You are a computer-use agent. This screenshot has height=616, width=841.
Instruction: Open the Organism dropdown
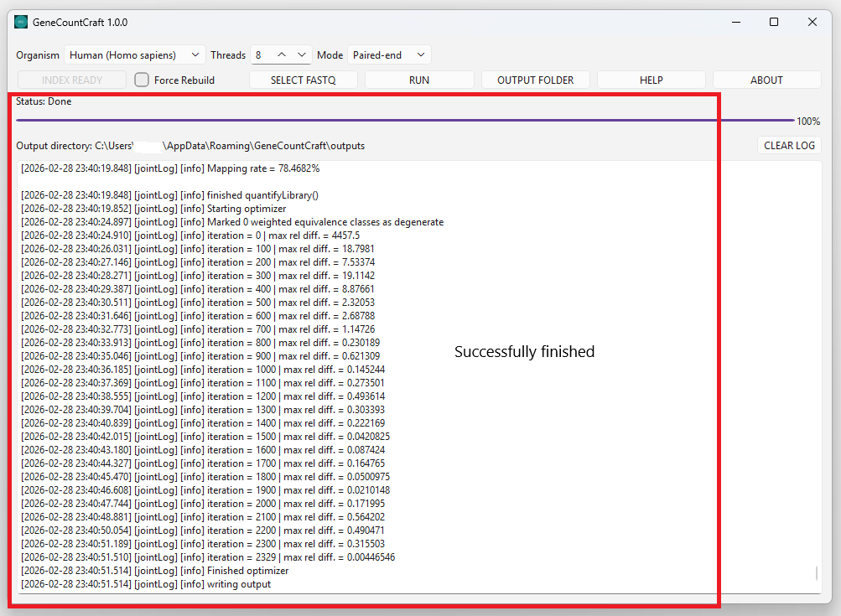tap(134, 54)
